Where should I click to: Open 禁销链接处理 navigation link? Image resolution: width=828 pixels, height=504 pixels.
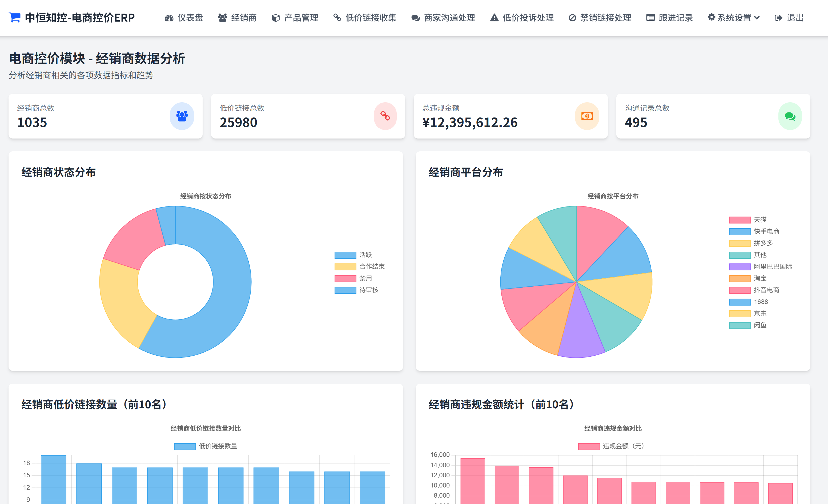point(600,18)
